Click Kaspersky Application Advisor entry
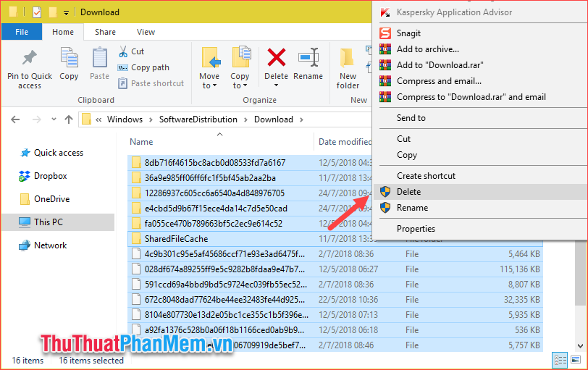This screenshot has height=370, width=588. (454, 12)
